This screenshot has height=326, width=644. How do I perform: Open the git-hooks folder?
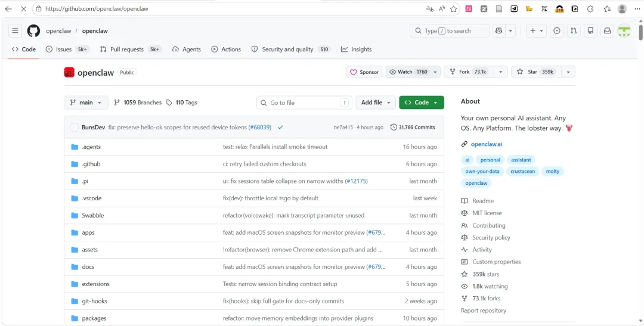94,301
